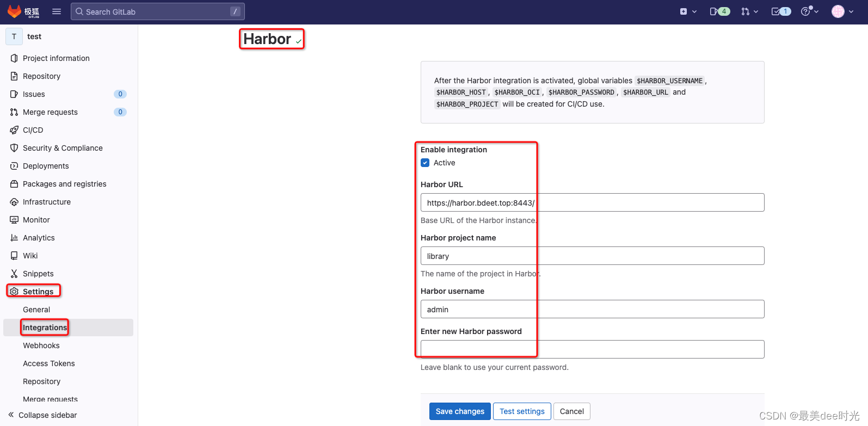Focus the Harbor project name field
The image size is (868, 426).
tap(592, 256)
